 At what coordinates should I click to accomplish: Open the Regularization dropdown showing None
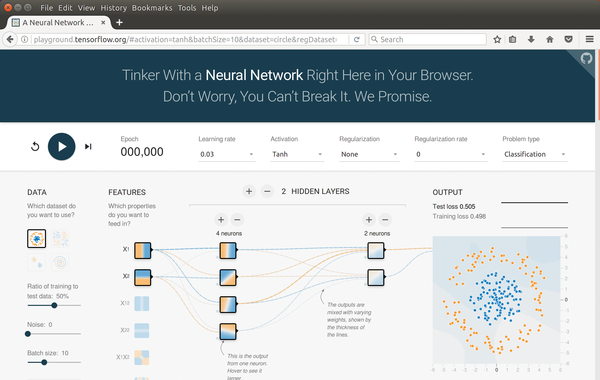pyautogui.click(x=369, y=154)
